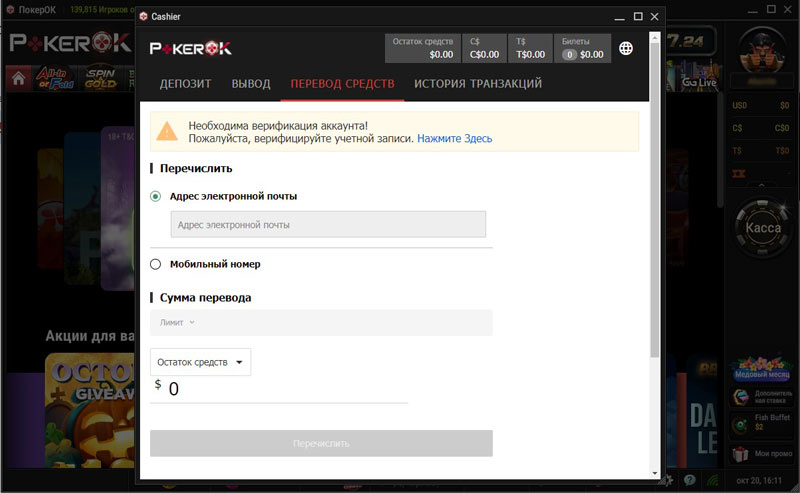Select the Мобильный номер radio option
800x493 pixels.
(156, 264)
